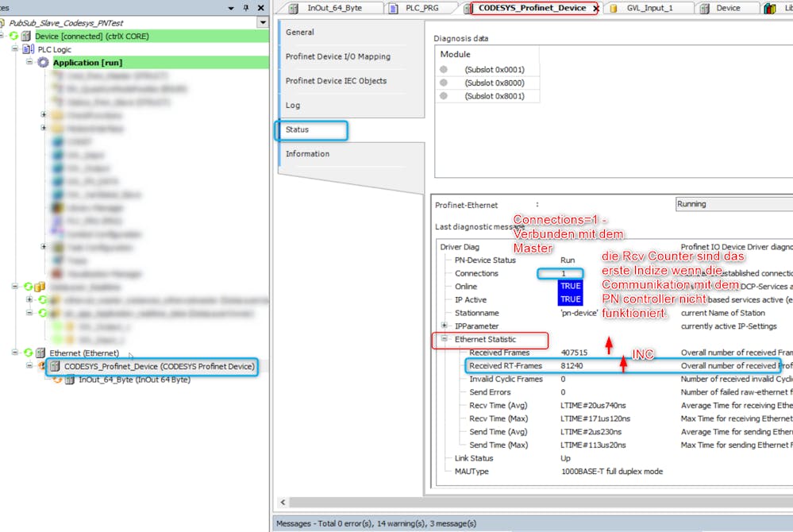
Task: Close the CODESYS_Profinet_Device tab with X
Action: pos(595,8)
